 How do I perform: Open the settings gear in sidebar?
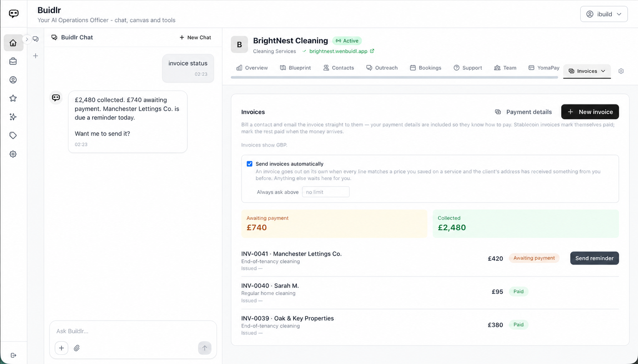coord(13,154)
